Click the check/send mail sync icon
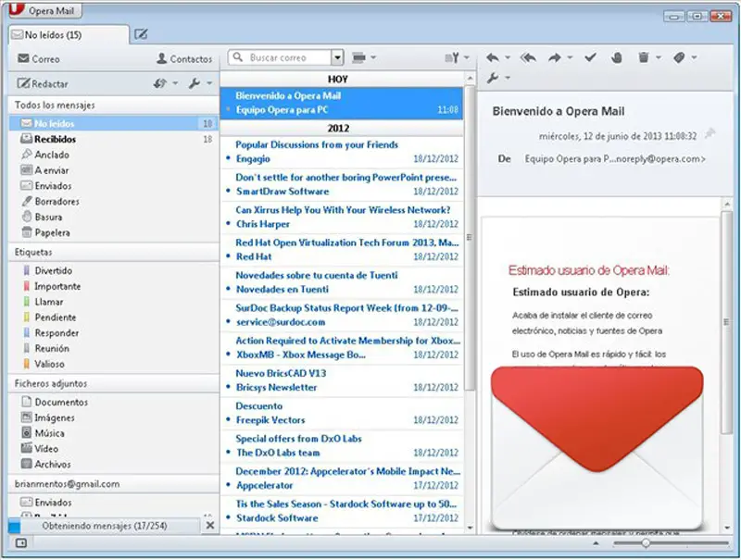Image resolution: width=741 pixels, height=560 pixels. point(159,83)
